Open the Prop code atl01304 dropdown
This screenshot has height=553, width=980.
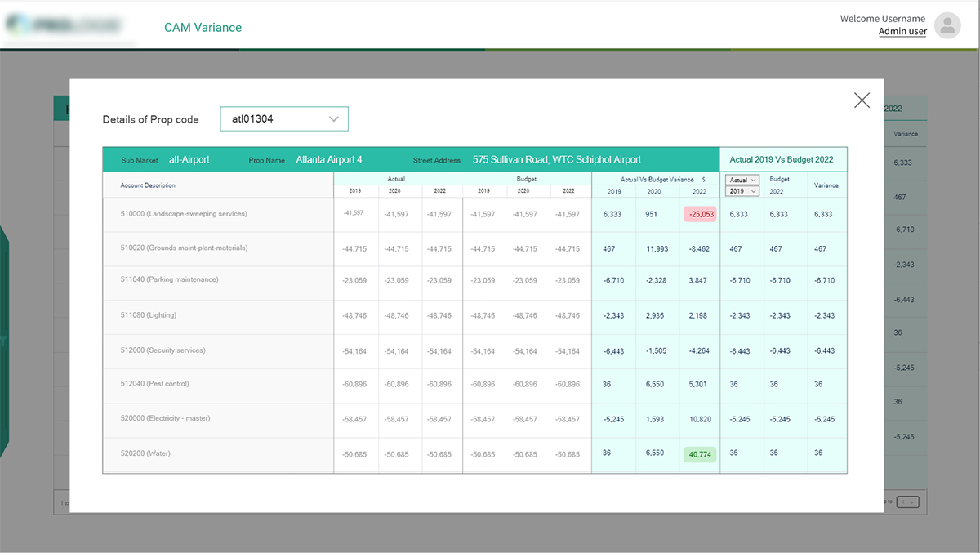pyautogui.click(x=284, y=119)
